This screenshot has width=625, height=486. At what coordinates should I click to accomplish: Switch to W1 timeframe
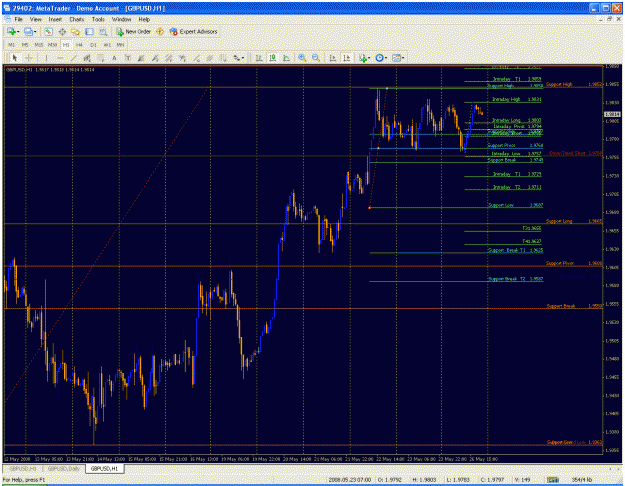[x=107, y=45]
